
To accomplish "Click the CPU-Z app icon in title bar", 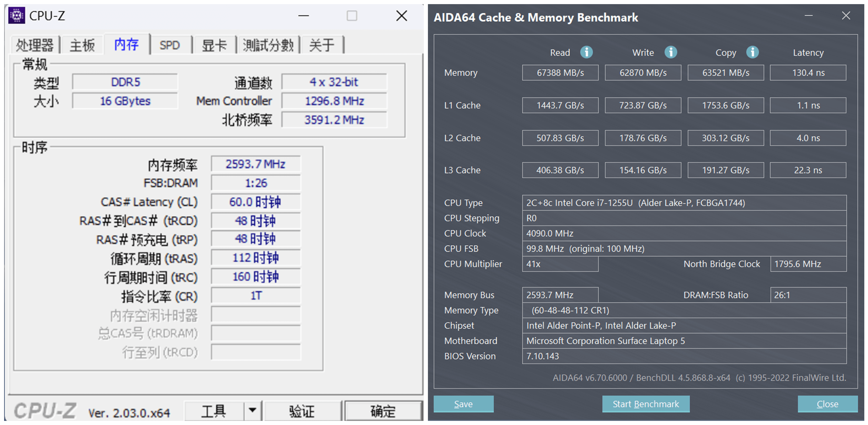I will [x=16, y=15].
